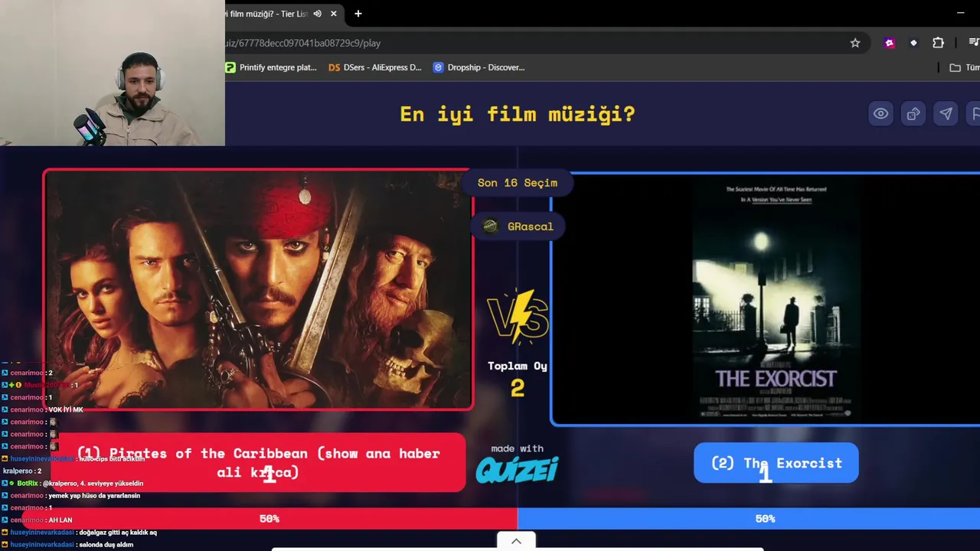Open the pink-purple browser extension icon
Screen dimensions: 980x551
(889, 43)
